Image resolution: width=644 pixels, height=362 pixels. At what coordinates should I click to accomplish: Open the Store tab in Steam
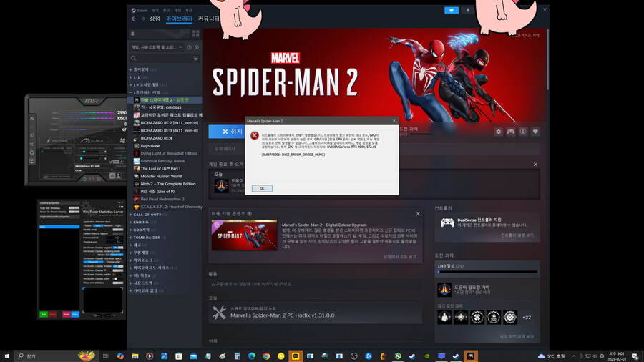pyautogui.click(x=155, y=19)
